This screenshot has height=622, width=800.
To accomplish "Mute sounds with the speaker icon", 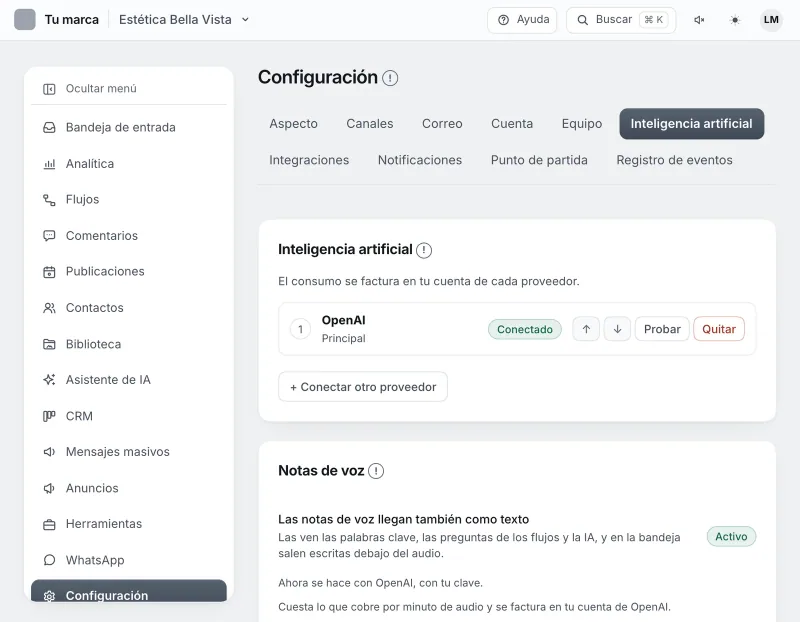I will (x=699, y=20).
